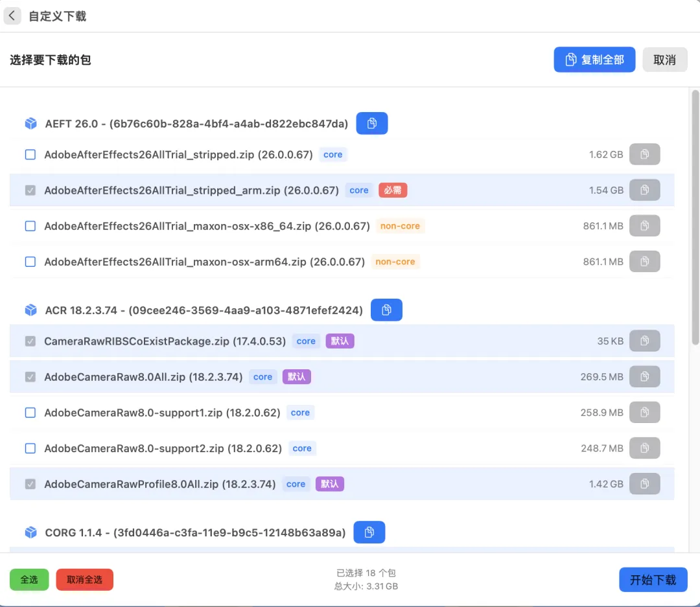Check AdobeAfterEffects26AllTrial_stripped.zip checkbox
The width and height of the screenshot is (700, 607).
(x=30, y=154)
